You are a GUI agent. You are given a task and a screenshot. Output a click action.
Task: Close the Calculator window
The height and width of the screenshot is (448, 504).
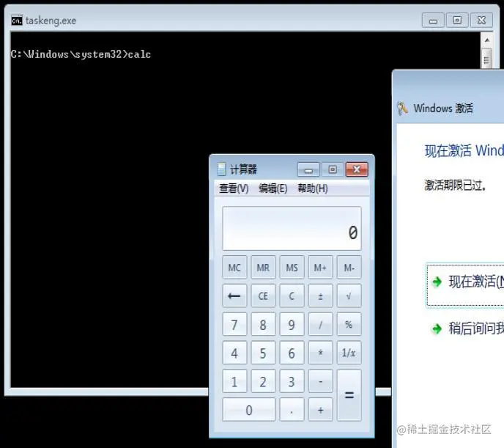pyautogui.click(x=357, y=169)
